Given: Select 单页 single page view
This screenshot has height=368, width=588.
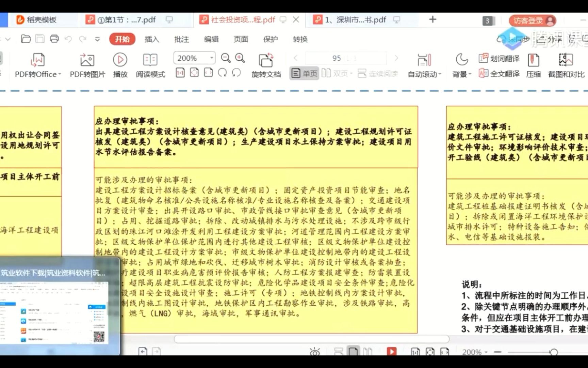Looking at the screenshot, I should click(304, 73).
